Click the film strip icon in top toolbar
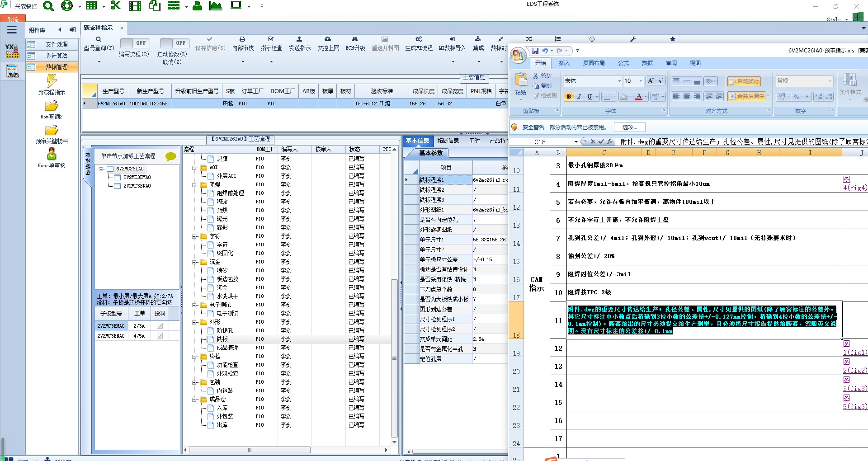Screen dimensions: 868x461 point(135,6)
